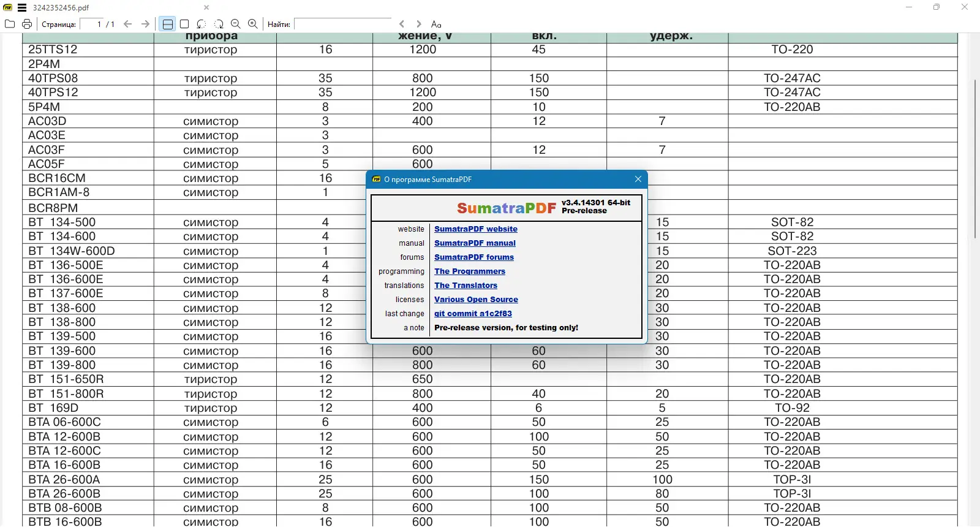Close the 3242352456.pdf tab
This screenshot has height=527, width=980.
(206, 7)
